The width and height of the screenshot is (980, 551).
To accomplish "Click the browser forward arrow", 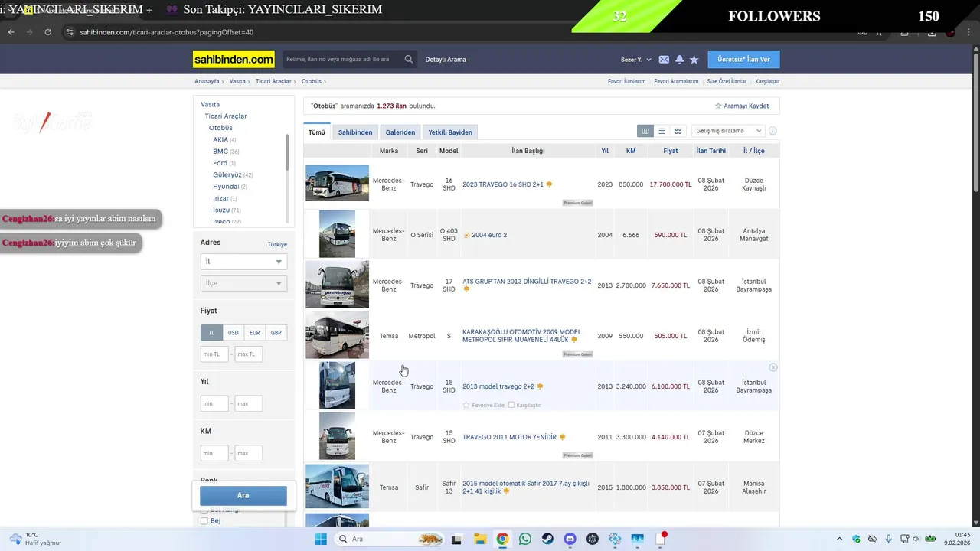I will 29,32.
